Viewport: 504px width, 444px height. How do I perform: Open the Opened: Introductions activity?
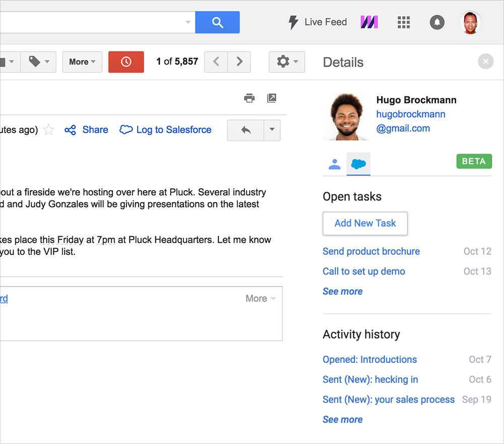click(x=369, y=359)
